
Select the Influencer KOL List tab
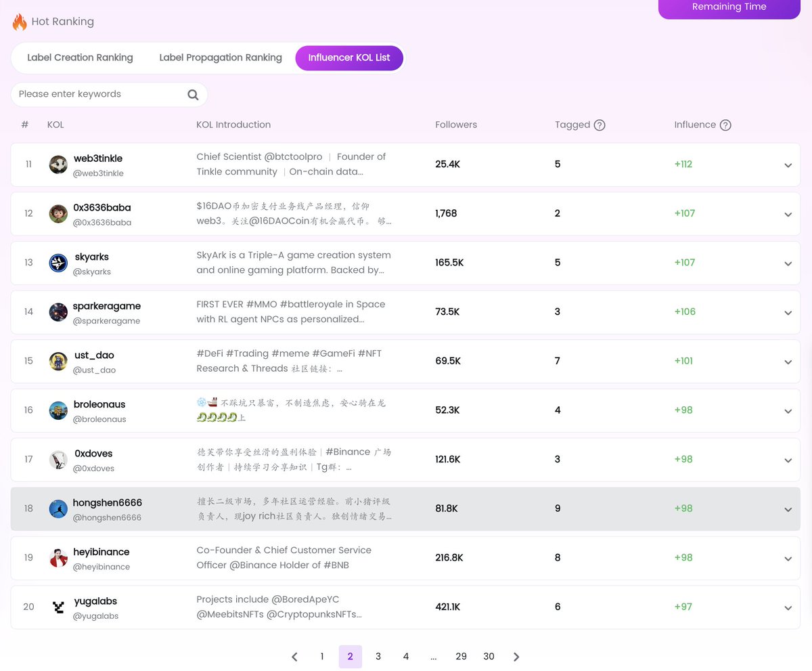[x=349, y=58]
